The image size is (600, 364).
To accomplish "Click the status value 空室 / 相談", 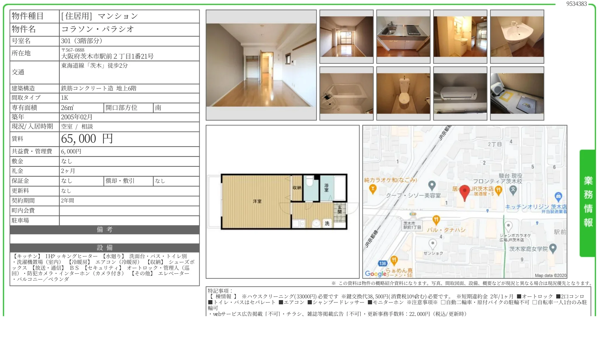I will pyautogui.click(x=77, y=127).
